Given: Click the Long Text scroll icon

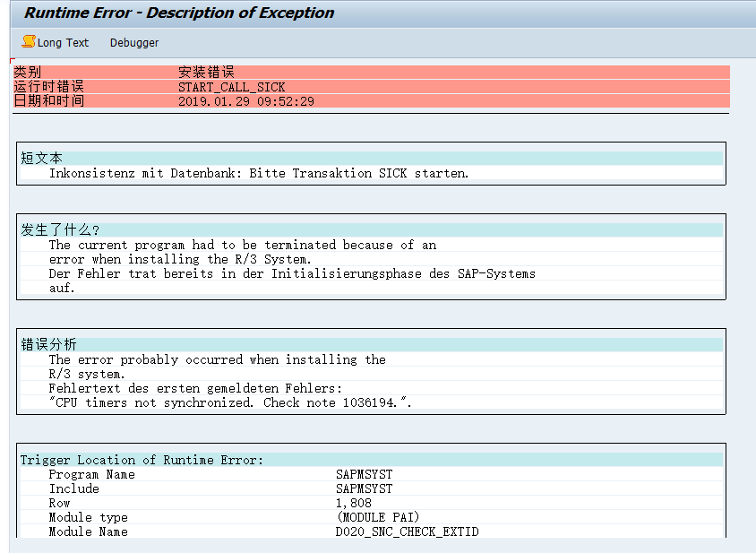Looking at the screenshot, I should coord(29,42).
